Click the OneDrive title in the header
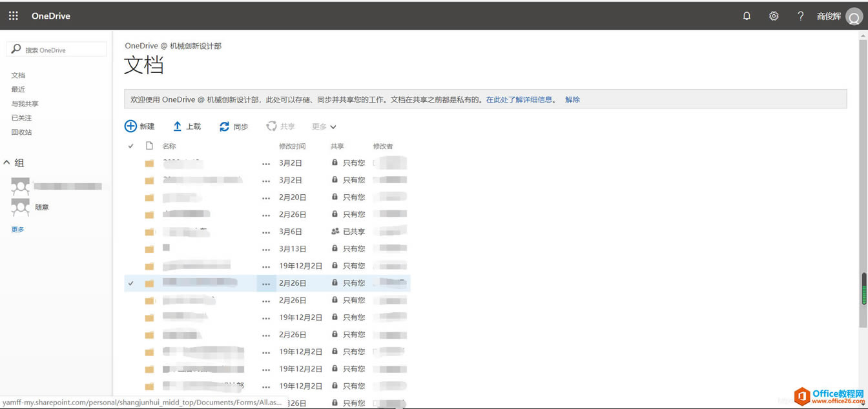Image resolution: width=868 pixels, height=409 pixels. click(51, 16)
